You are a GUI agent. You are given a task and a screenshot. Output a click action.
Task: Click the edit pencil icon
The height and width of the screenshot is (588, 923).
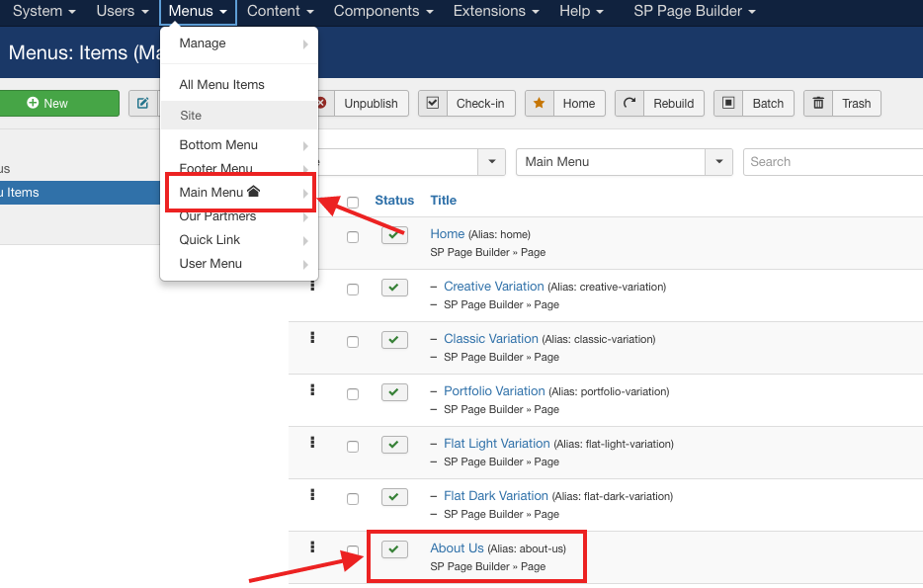tap(143, 104)
